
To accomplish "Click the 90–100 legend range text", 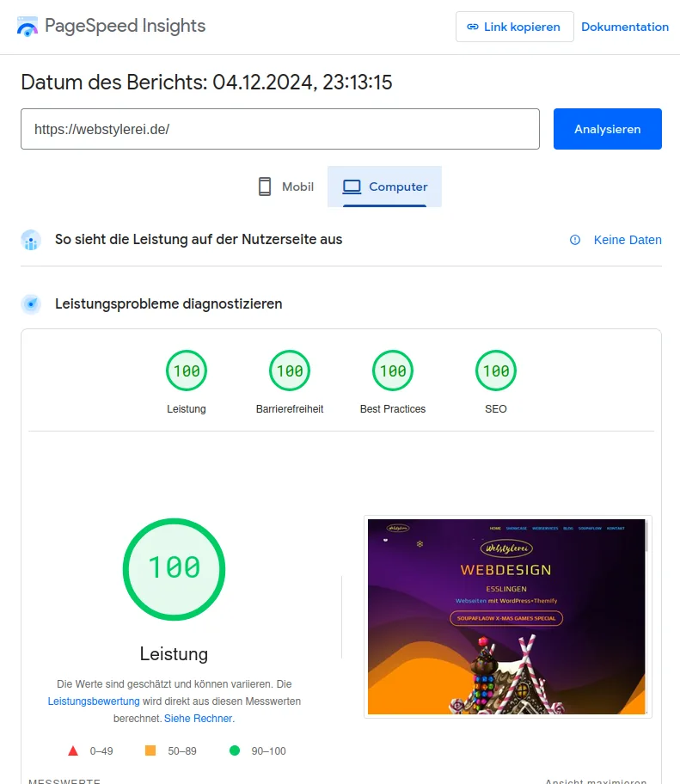I will (x=268, y=751).
